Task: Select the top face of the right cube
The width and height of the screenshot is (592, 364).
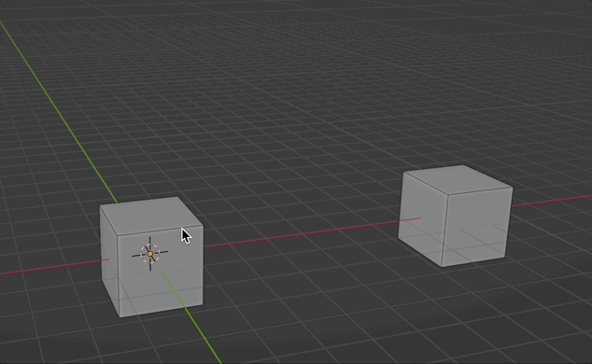Action: pyautogui.click(x=457, y=179)
